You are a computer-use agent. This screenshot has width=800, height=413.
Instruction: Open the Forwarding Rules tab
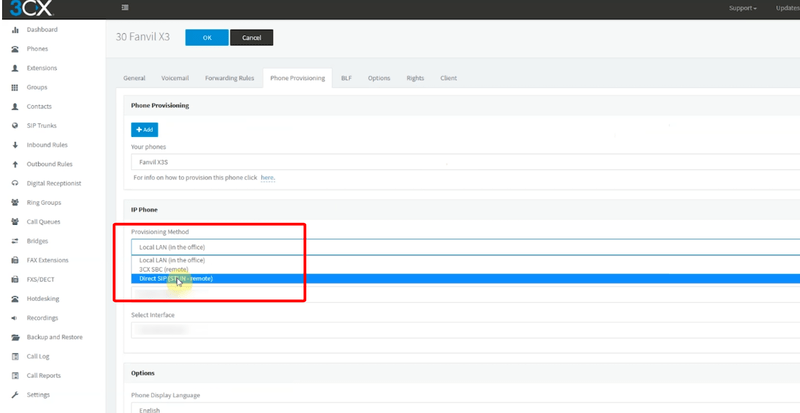tap(229, 77)
